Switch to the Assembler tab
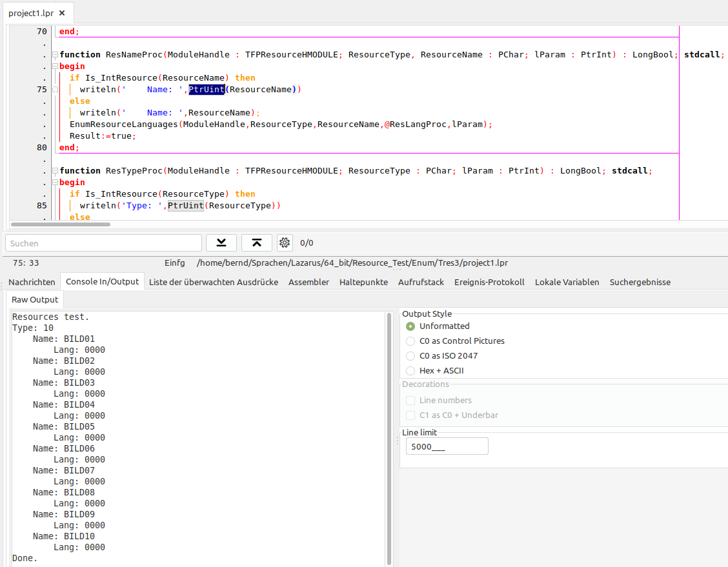 pyautogui.click(x=308, y=282)
